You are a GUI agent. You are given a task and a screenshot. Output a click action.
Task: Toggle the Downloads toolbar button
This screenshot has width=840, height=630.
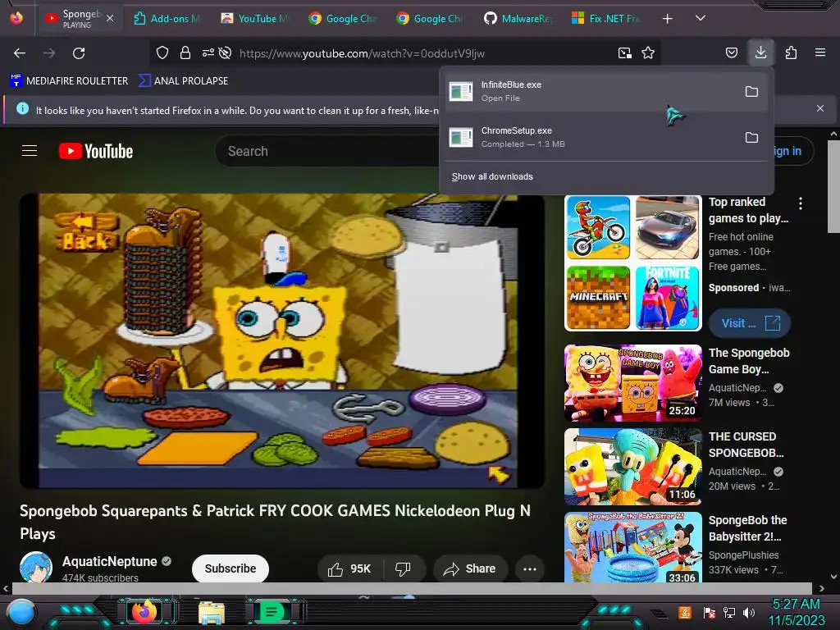point(760,52)
